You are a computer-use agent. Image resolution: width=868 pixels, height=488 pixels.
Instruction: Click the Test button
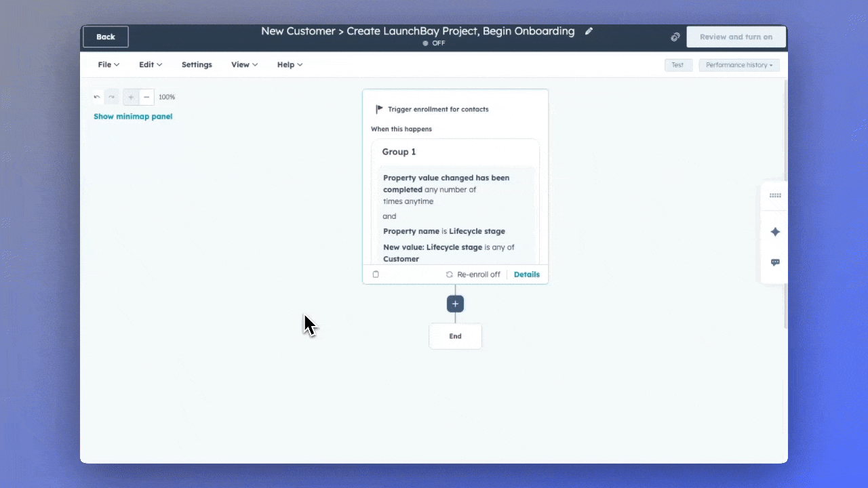(677, 65)
